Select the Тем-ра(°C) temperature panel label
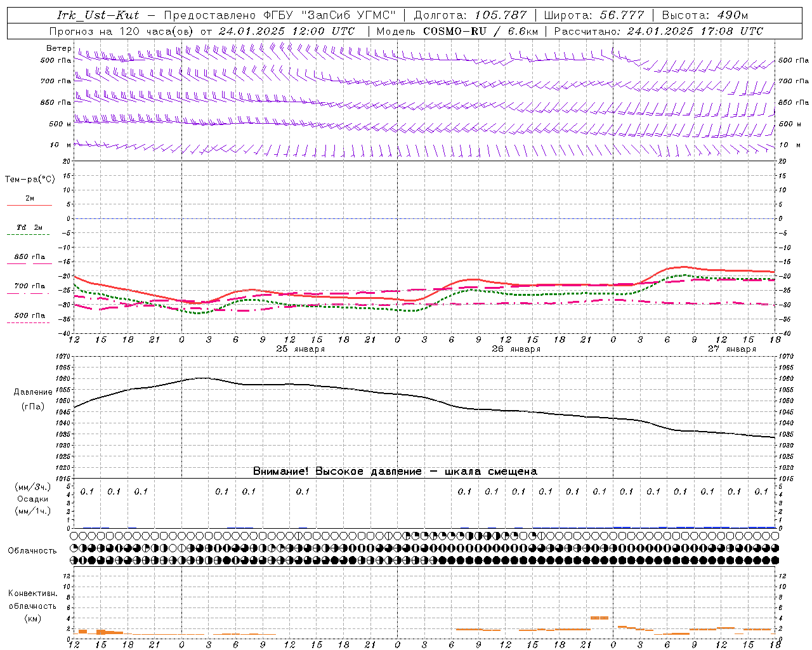This screenshot has height=650, width=812. coord(30,180)
